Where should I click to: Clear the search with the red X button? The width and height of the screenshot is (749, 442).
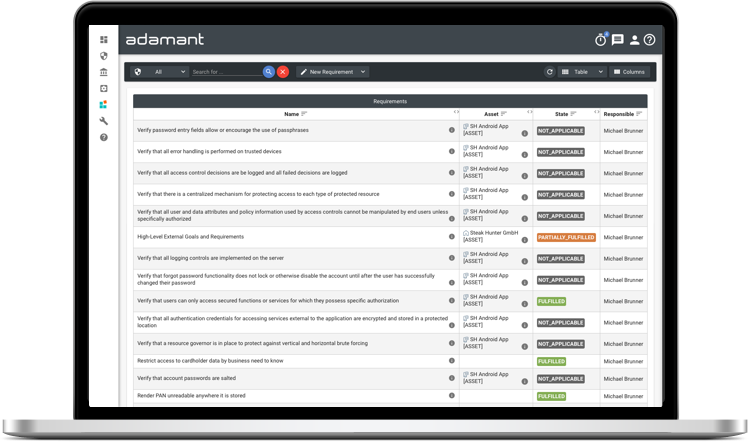(x=283, y=72)
